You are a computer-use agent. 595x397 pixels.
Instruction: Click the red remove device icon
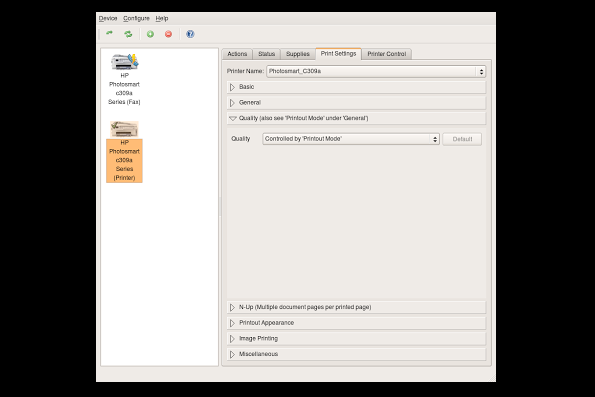click(168, 34)
